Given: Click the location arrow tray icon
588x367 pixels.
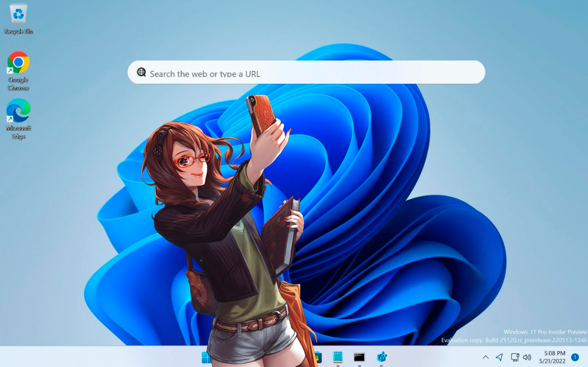Looking at the screenshot, I should [x=499, y=357].
